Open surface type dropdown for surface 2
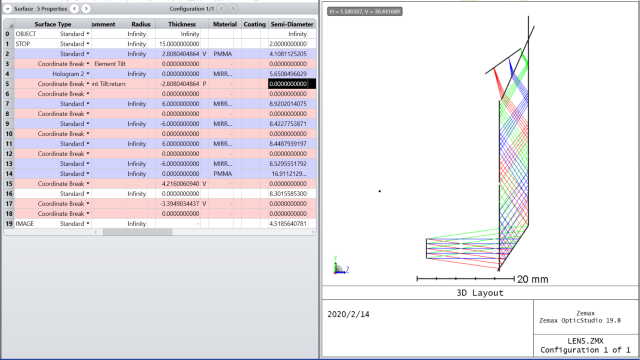This screenshot has width=640, height=360. (88, 54)
